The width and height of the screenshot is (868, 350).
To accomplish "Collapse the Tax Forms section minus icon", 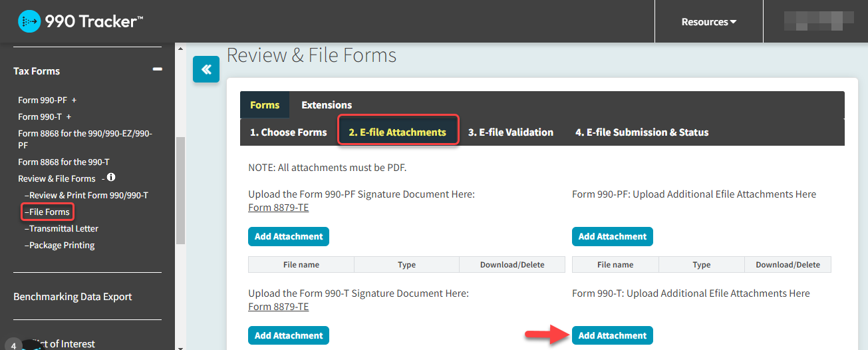I will (158, 69).
